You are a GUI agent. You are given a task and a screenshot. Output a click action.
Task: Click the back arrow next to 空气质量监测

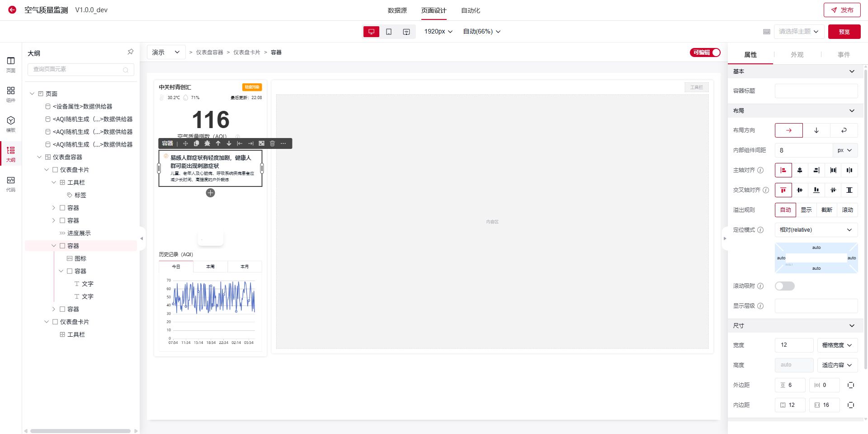click(12, 10)
